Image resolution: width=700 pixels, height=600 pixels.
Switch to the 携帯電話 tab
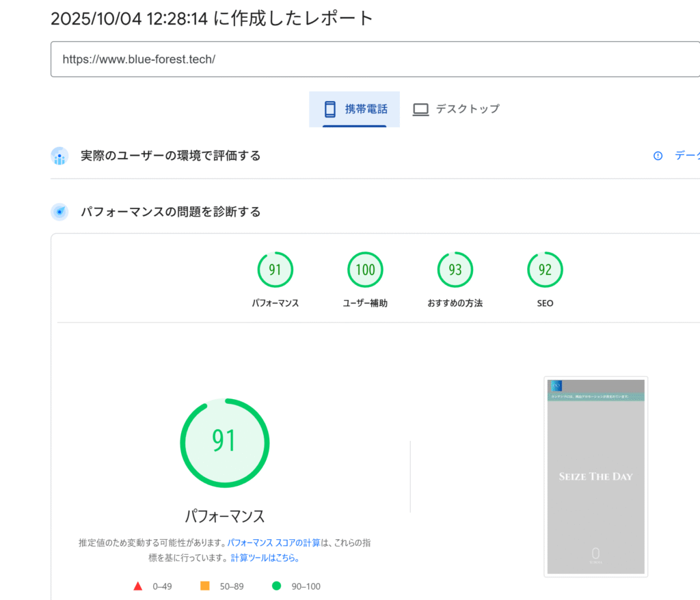[354, 109]
